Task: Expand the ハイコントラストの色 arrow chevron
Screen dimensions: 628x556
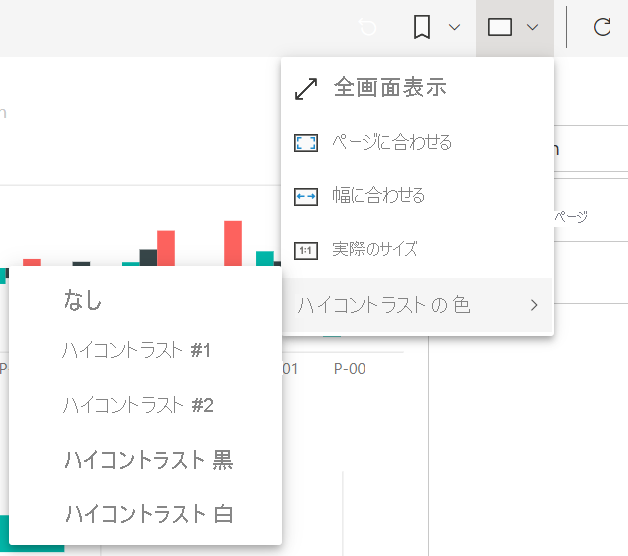Action: (x=534, y=305)
